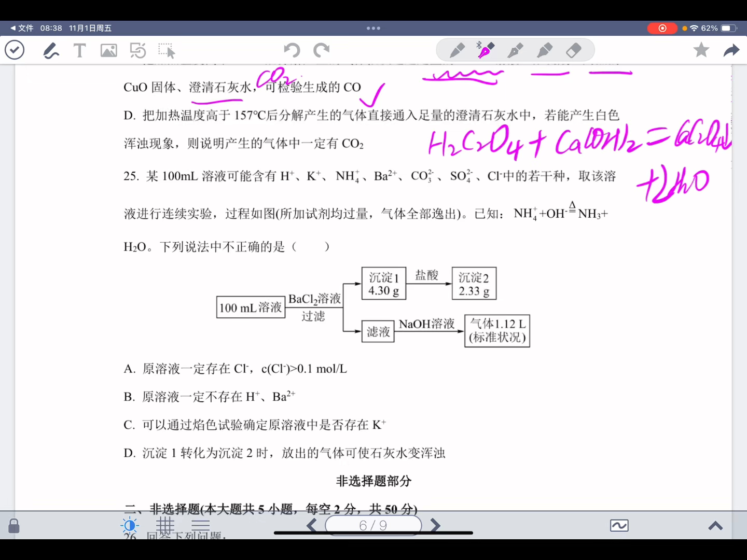Open the share arrow icon
Viewport: 747px width, 560px height.
[x=731, y=50]
